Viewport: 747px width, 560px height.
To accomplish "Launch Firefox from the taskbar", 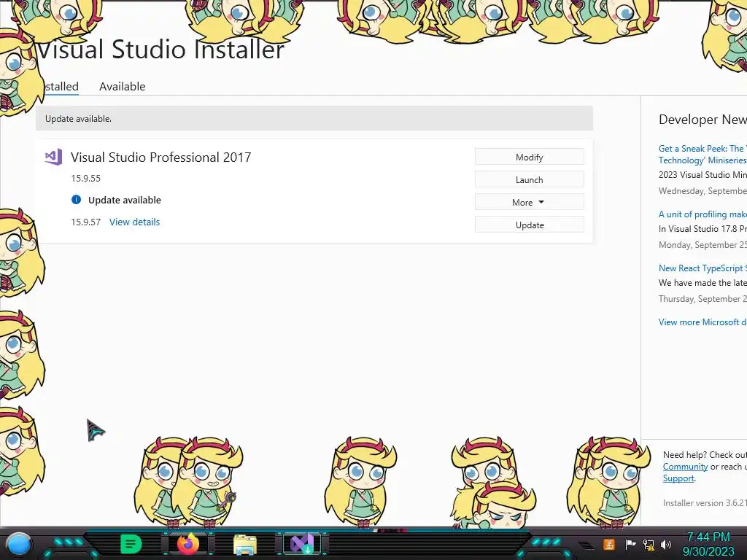I will 188,544.
